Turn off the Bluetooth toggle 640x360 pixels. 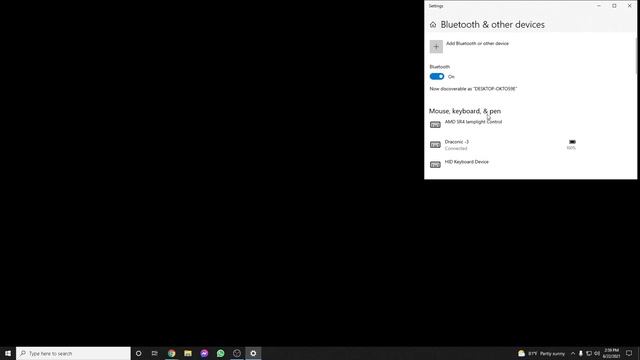[x=437, y=76]
